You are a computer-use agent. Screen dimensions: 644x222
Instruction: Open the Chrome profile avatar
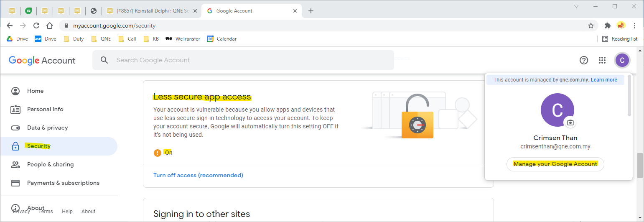[x=621, y=26]
